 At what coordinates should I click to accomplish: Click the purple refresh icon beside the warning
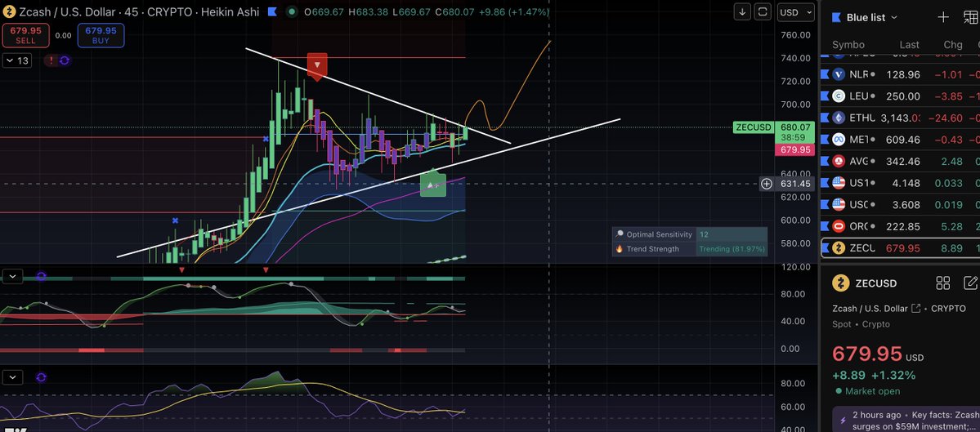pos(64,60)
